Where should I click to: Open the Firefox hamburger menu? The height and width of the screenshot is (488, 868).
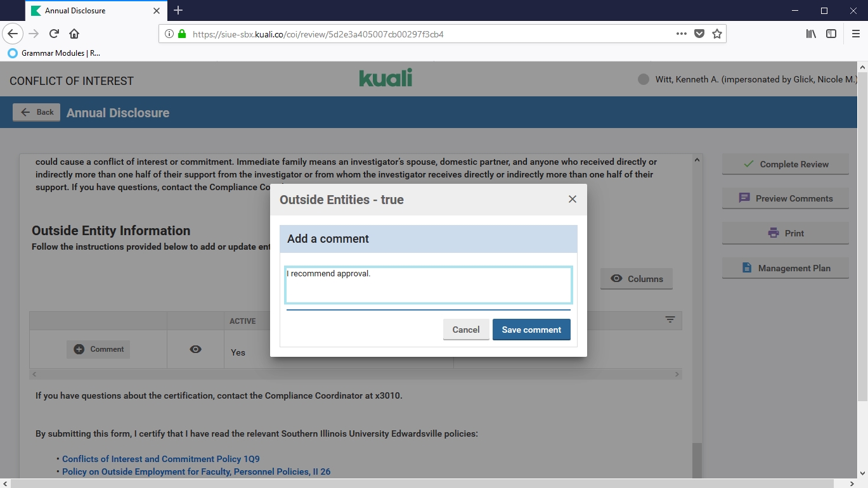(855, 34)
